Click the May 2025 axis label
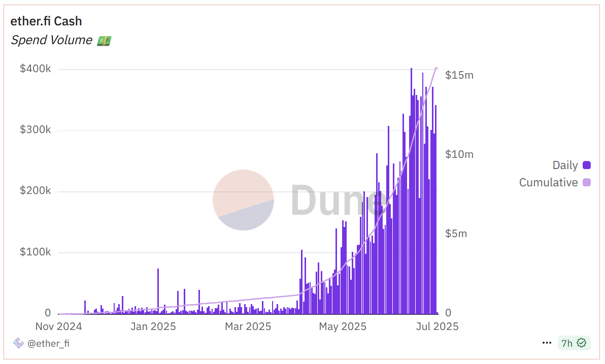 (x=343, y=326)
